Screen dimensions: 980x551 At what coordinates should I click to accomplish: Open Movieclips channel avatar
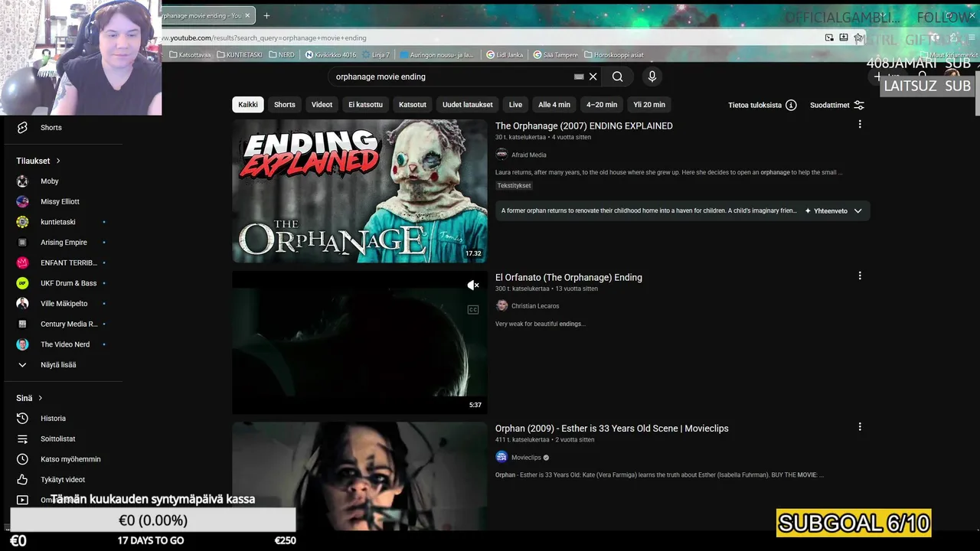(501, 457)
